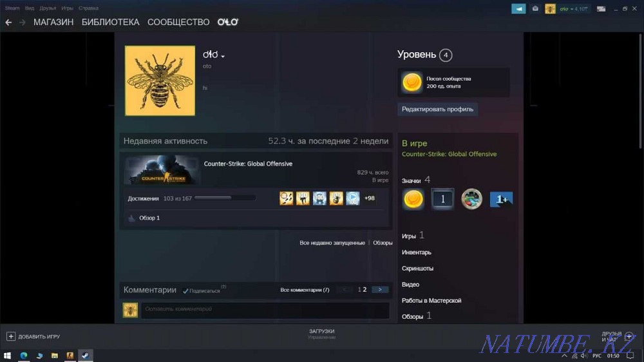The height and width of the screenshot is (362, 644).
Task: Open the Справка menu
Action: click(88, 8)
